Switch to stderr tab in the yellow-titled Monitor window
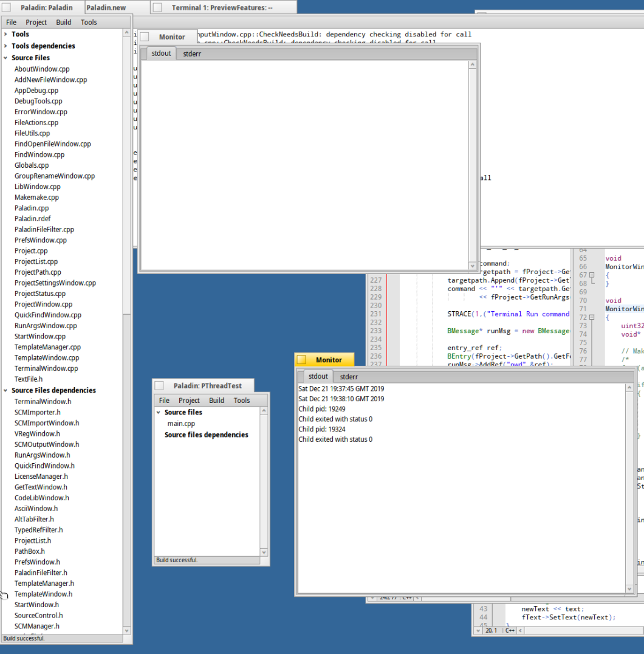Viewport: 644px width, 654px height. pos(349,377)
